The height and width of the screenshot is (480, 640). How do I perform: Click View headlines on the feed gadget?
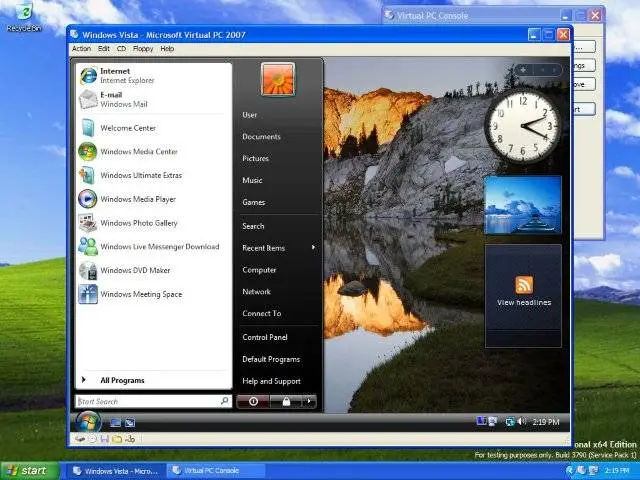[524, 302]
